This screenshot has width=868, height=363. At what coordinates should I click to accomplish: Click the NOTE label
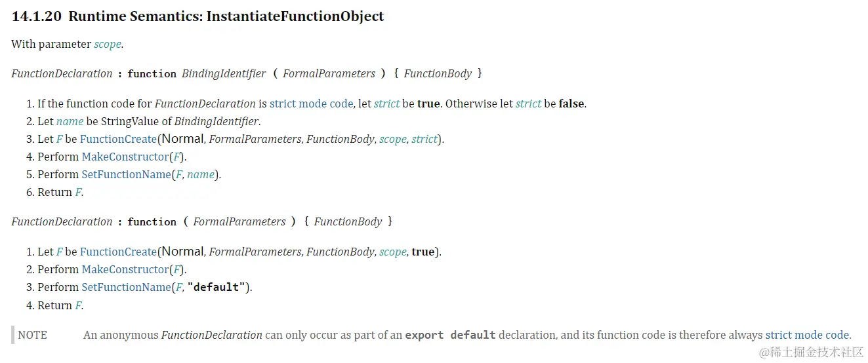coord(33,335)
